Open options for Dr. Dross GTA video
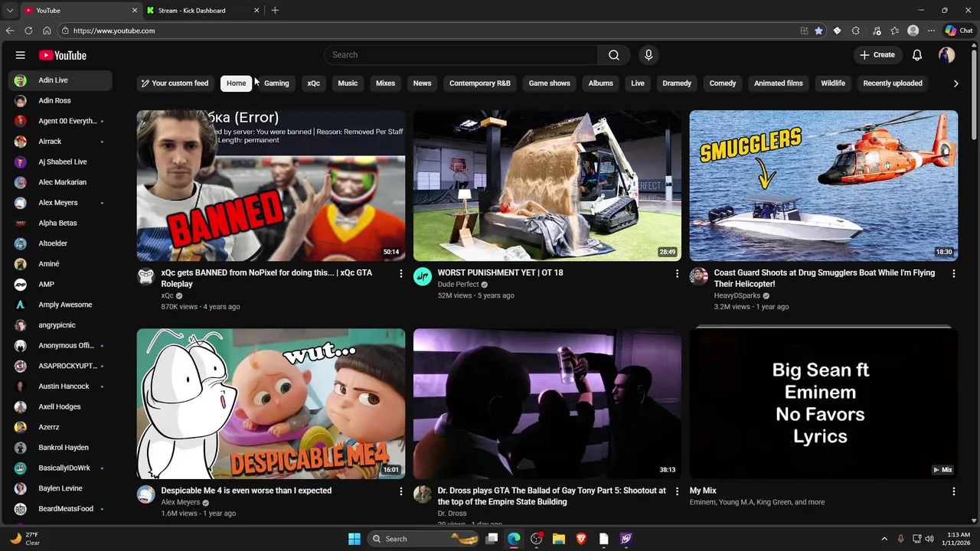 click(677, 491)
